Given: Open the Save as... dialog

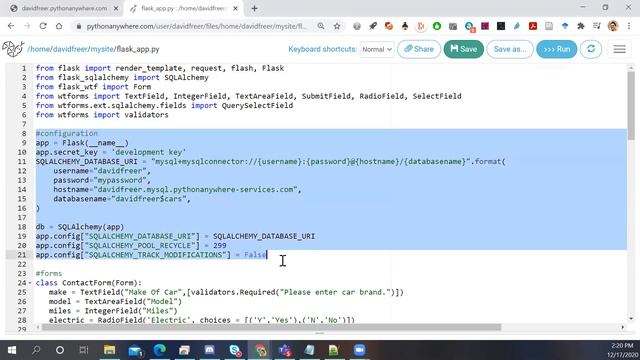Looking at the screenshot, I should pos(510,49).
